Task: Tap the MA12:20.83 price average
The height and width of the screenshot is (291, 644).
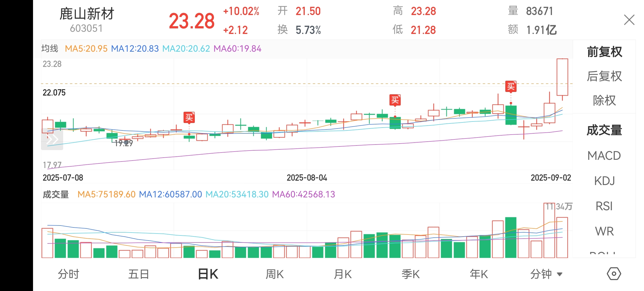Action: (x=135, y=48)
